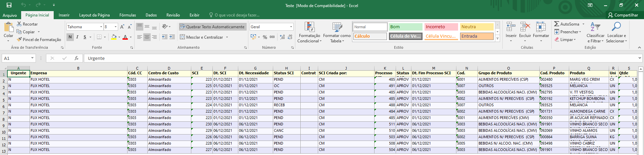Image resolution: width=644 pixels, height=155 pixels.
Task: Expand the cell styles gallery
Action: (498, 39)
